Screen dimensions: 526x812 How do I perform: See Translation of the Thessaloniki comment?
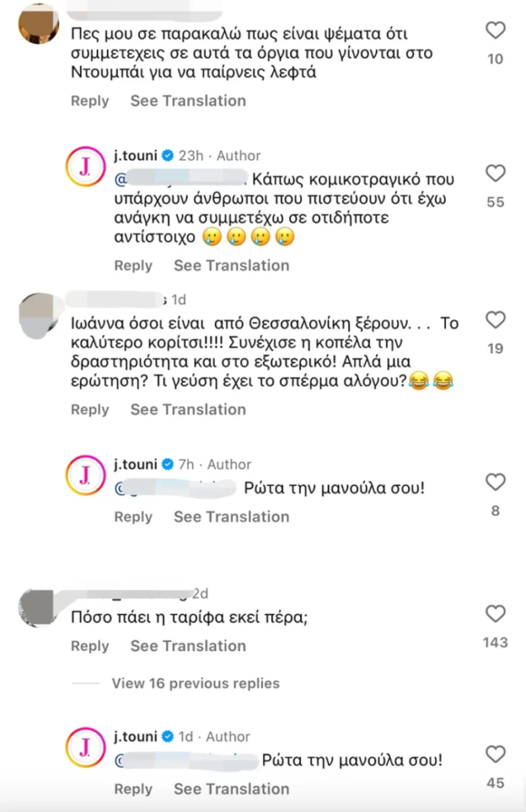pyautogui.click(x=188, y=409)
